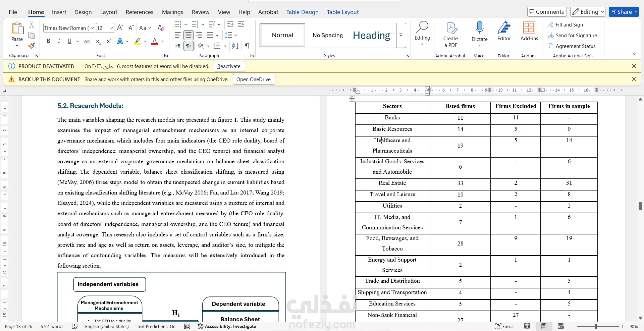Click the Copy icon

32,35
